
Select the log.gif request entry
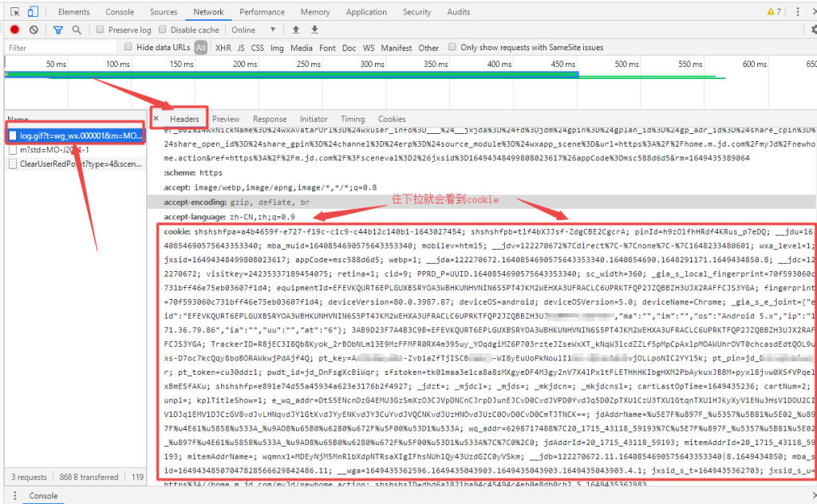[x=74, y=135]
